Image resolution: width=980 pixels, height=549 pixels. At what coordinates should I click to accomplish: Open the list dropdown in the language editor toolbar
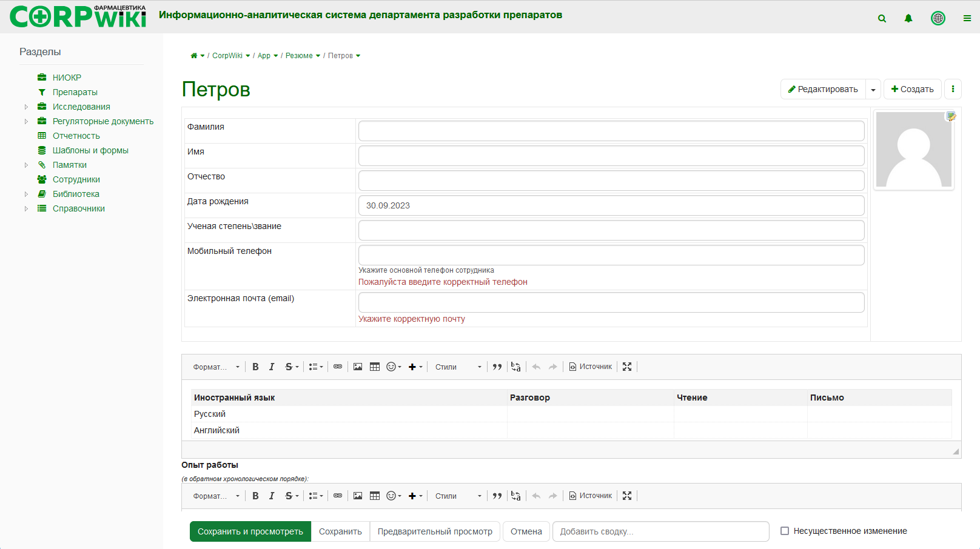click(x=316, y=367)
